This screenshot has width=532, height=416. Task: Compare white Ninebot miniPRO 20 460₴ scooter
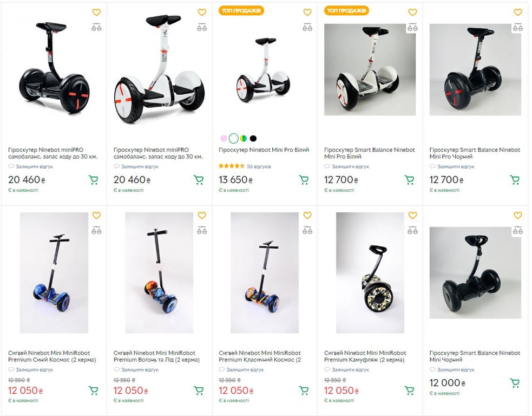[x=202, y=28]
